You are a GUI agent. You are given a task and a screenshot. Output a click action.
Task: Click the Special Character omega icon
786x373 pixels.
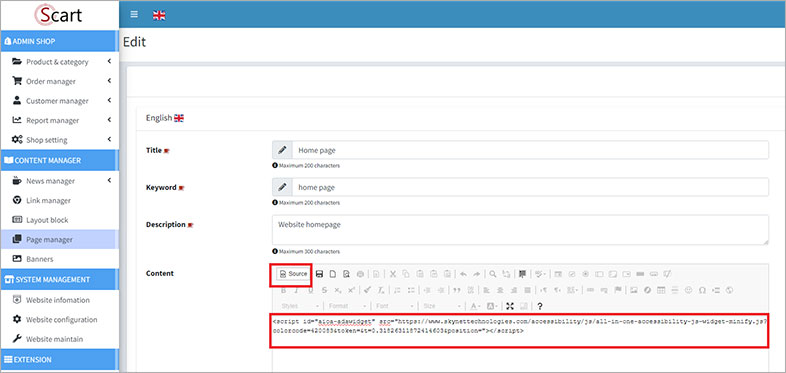[x=702, y=290]
